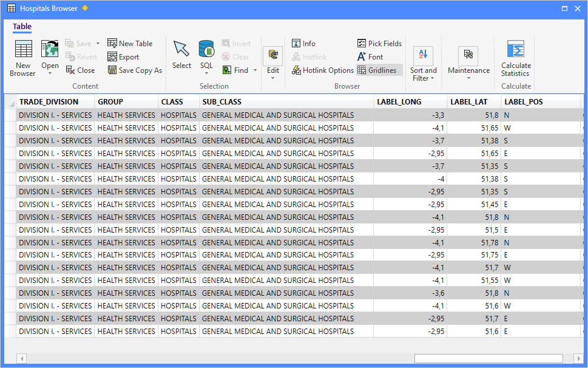
Task: Click the select-all corner cell of table
Action: point(10,102)
